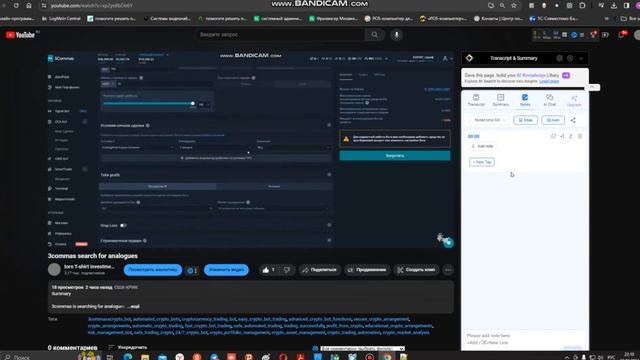Activate voice search microphone icon
Image resolution: width=640 pixels, height=360 pixels.
click(396, 35)
